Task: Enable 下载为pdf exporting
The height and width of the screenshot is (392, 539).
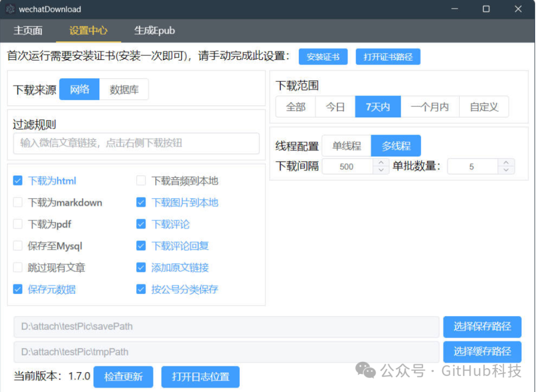Action: coord(18,224)
